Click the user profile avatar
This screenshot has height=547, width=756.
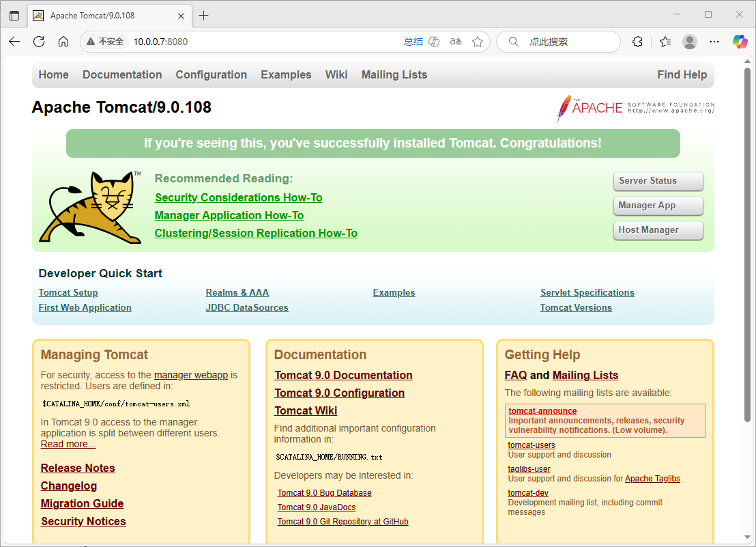point(690,42)
